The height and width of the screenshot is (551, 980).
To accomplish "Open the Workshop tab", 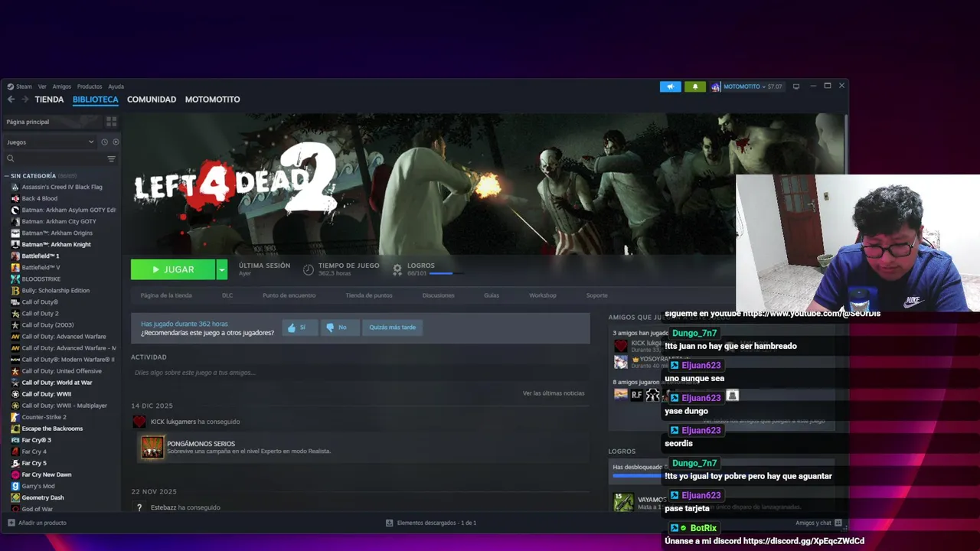I will [x=543, y=295].
